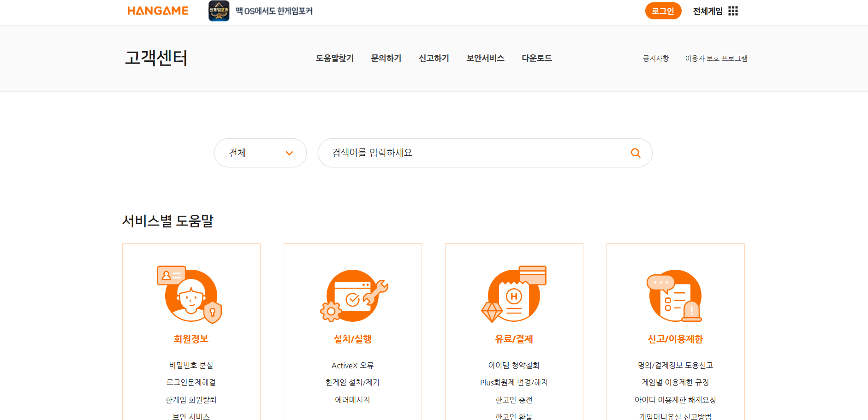The width and height of the screenshot is (868, 420).
Task: Open the 비밀번호 분실 help link
Action: (191, 365)
